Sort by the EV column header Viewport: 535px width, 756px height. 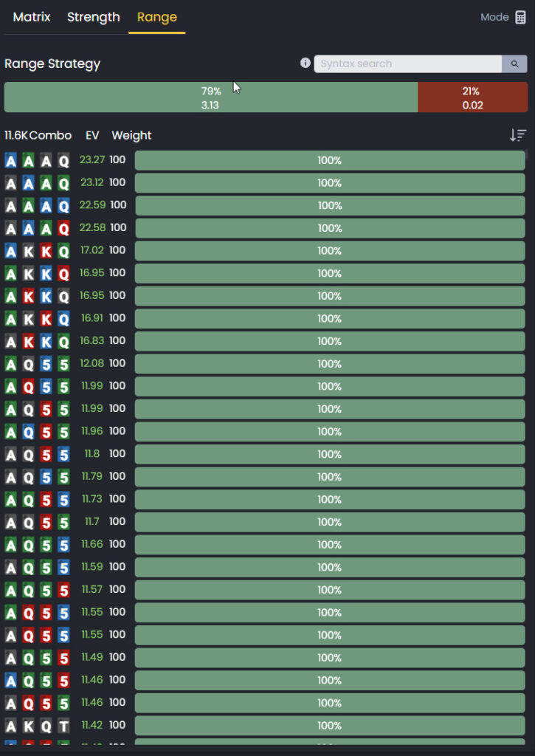[x=92, y=136]
